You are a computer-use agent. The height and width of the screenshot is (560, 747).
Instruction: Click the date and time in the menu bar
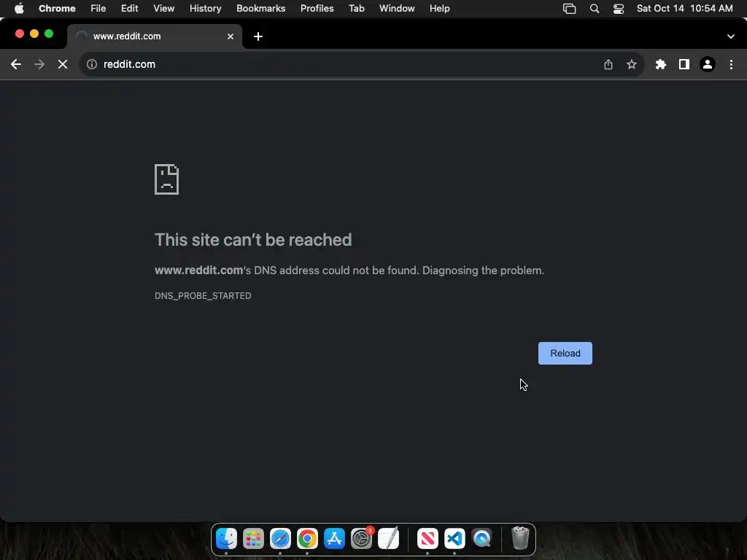tap(684, 9)
